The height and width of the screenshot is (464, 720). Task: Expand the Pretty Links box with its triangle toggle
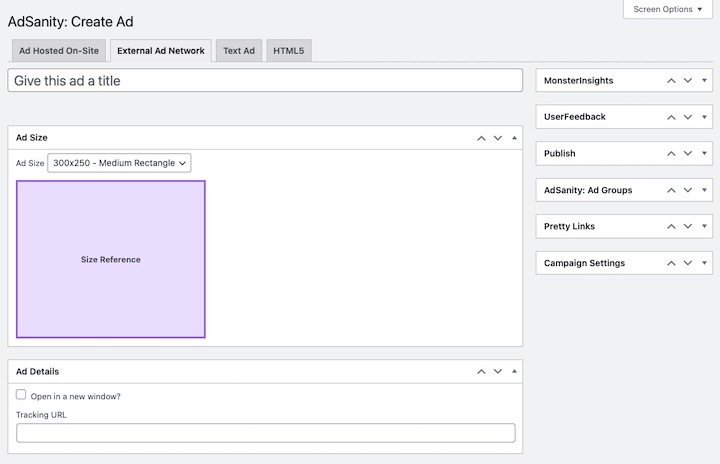[704, 226]
